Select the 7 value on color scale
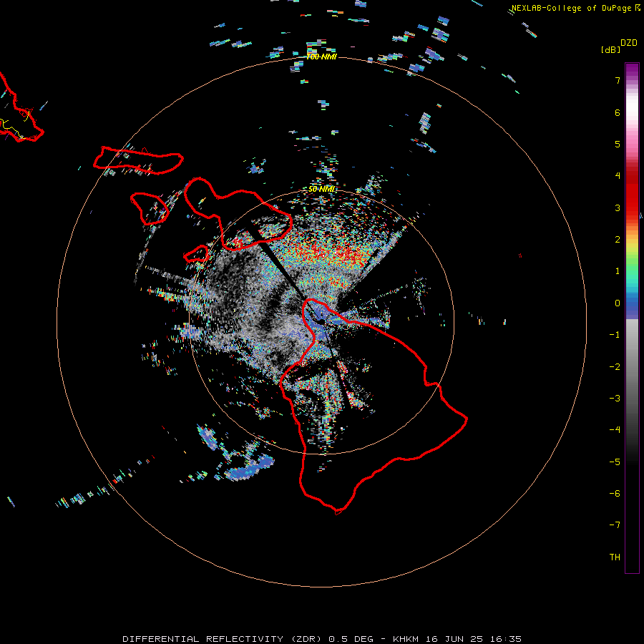Screen dimensions: 644x644 click(x=618, y=80)
